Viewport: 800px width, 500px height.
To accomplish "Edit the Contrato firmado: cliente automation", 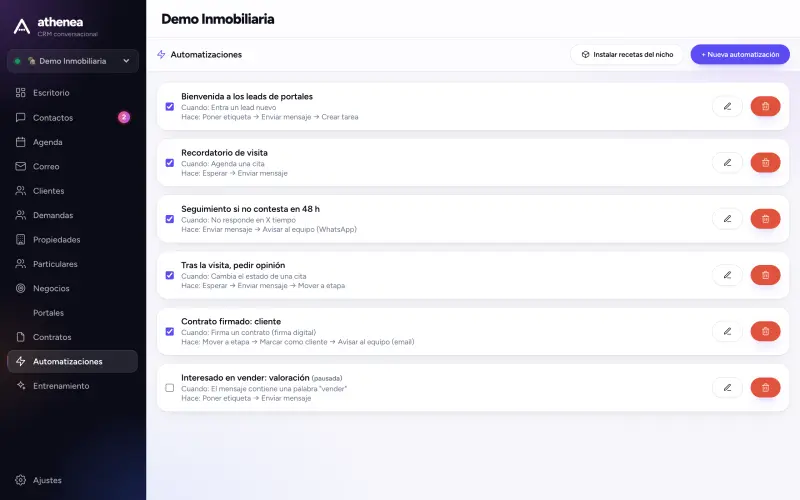I will point(727,331).
